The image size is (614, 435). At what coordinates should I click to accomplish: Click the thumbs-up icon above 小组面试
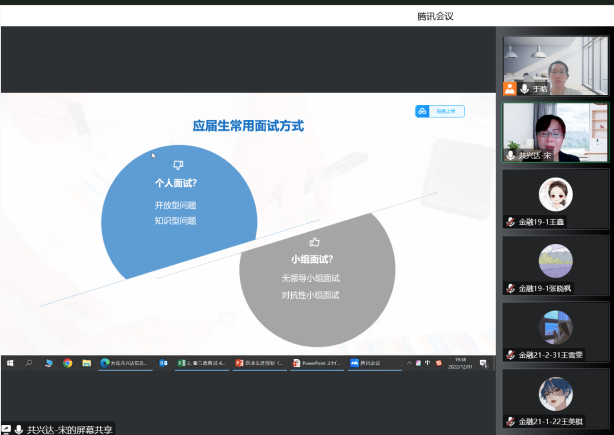313,241
